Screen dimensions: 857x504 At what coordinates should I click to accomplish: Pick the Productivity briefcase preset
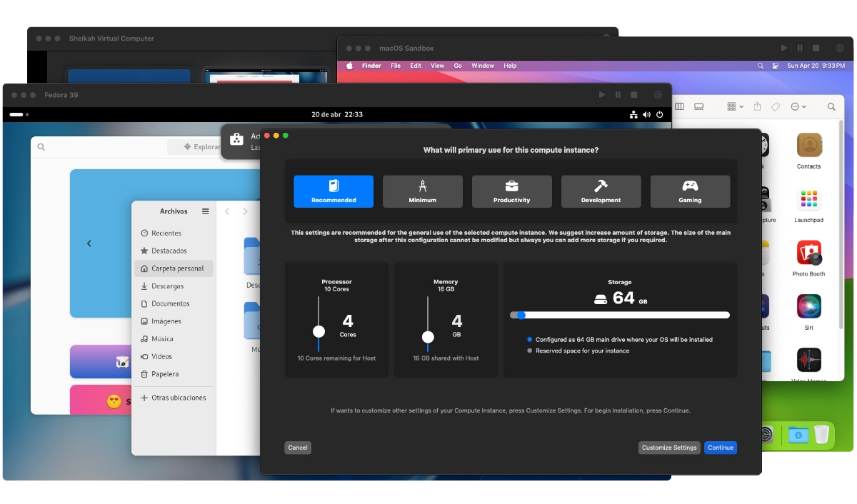pyautogui.click(x=511, y=191)
